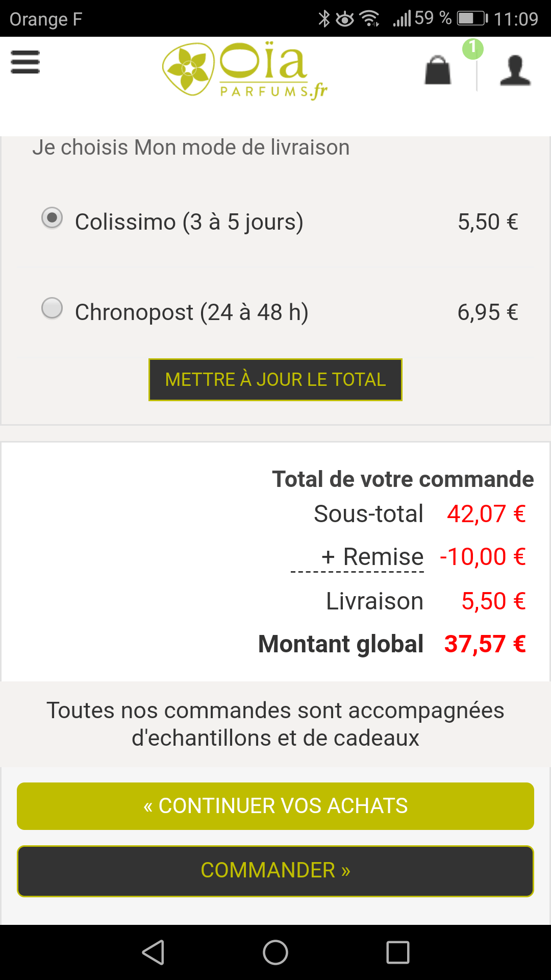The height and width of the screenshot is (980, 551).
Task: Tap the Oïa Parfums logo
Action: (x=245, y=70)
